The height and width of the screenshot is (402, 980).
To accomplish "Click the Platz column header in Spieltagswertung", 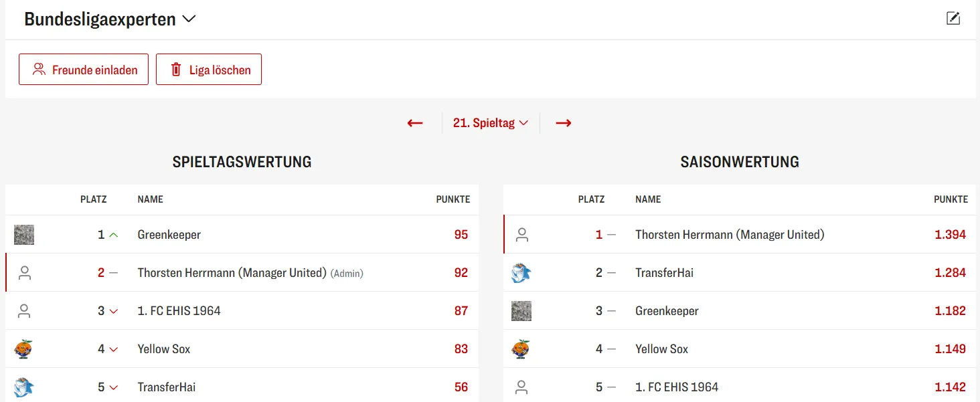I will 93,199.
